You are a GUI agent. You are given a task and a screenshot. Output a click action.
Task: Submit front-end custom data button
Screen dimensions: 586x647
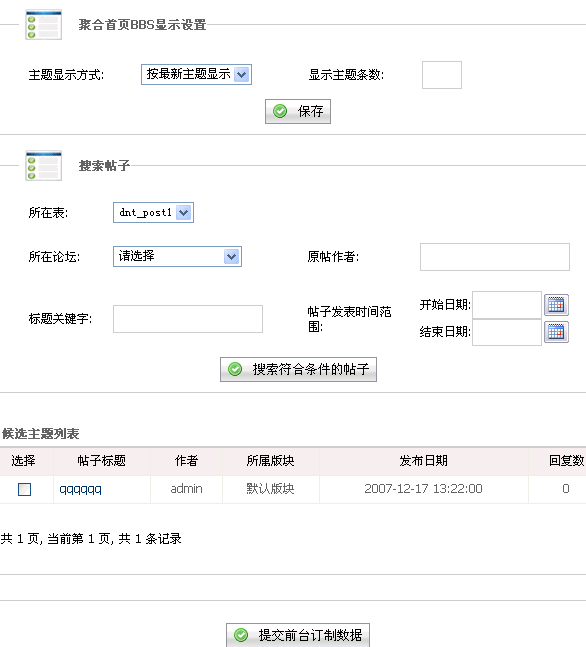298,635
